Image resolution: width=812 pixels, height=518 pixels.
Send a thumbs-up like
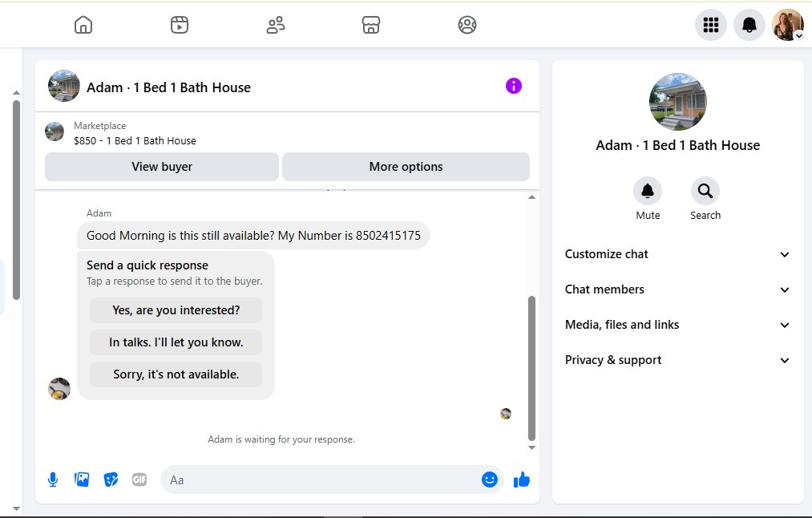tap(522, 480)
